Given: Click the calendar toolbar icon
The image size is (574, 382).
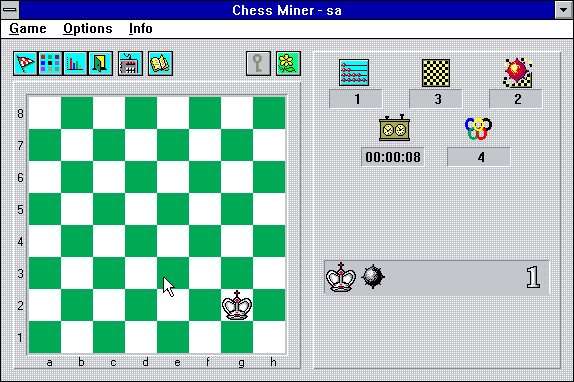Looking at the screenshot, I should tap(130, 64).
